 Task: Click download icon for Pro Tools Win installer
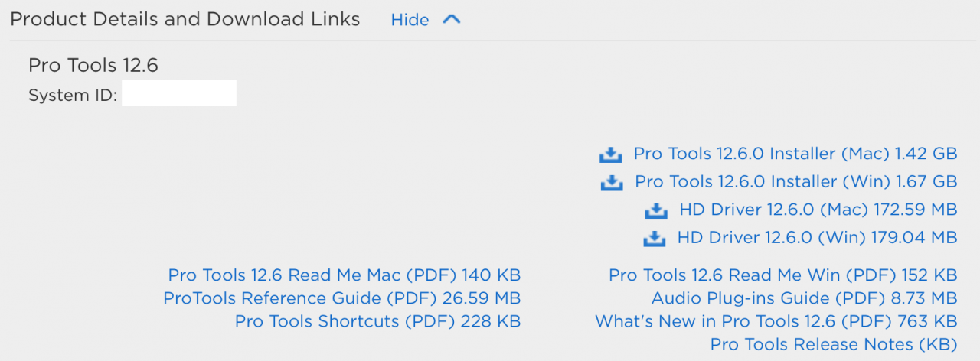point(612,182)
